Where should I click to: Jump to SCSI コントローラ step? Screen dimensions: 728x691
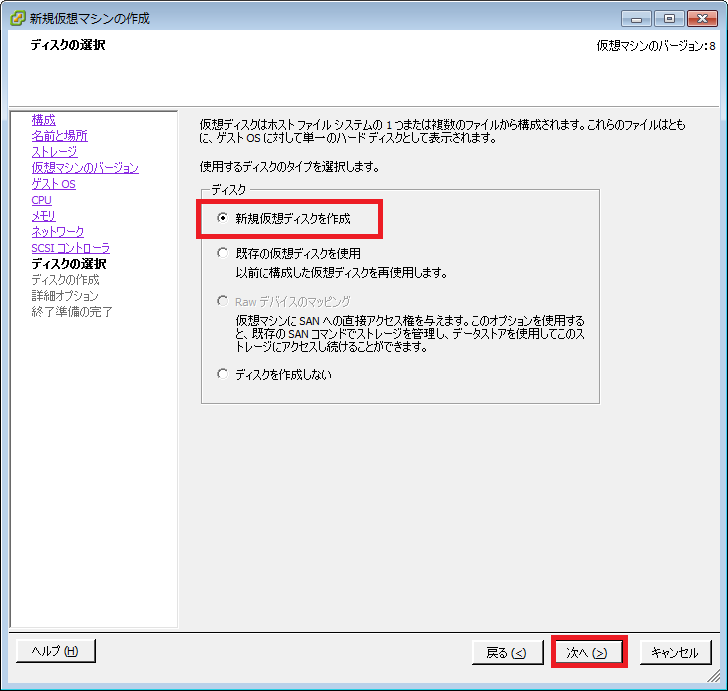[x=71, y=248]
